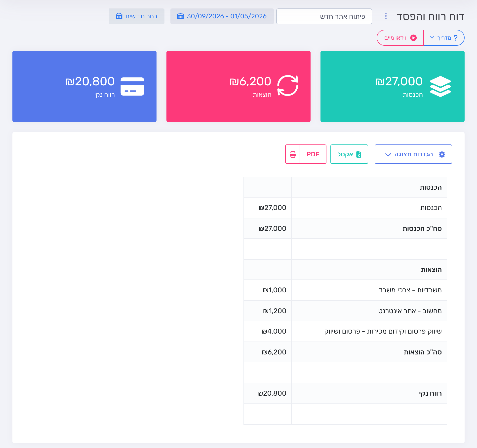Click the מחשוב - אתר אינטרנט row

(x=345, y=311)
